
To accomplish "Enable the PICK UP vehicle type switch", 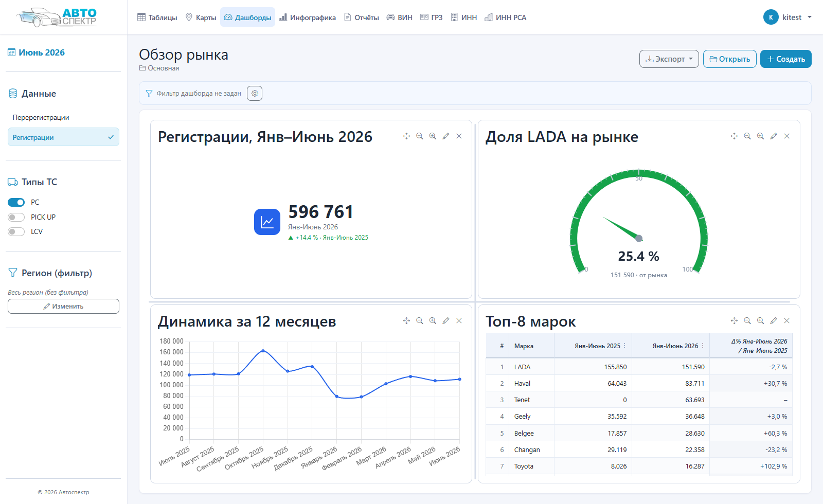I will point(16,217).
